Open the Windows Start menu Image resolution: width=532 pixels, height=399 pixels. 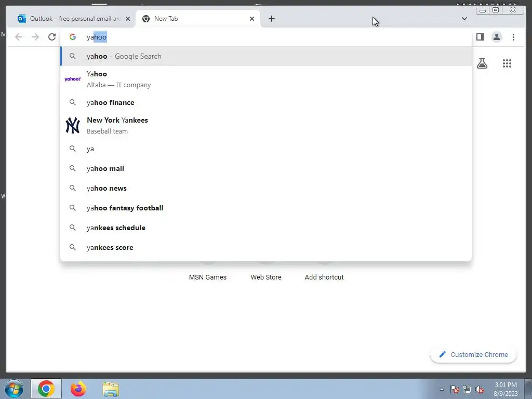click(x=14, y=389)
